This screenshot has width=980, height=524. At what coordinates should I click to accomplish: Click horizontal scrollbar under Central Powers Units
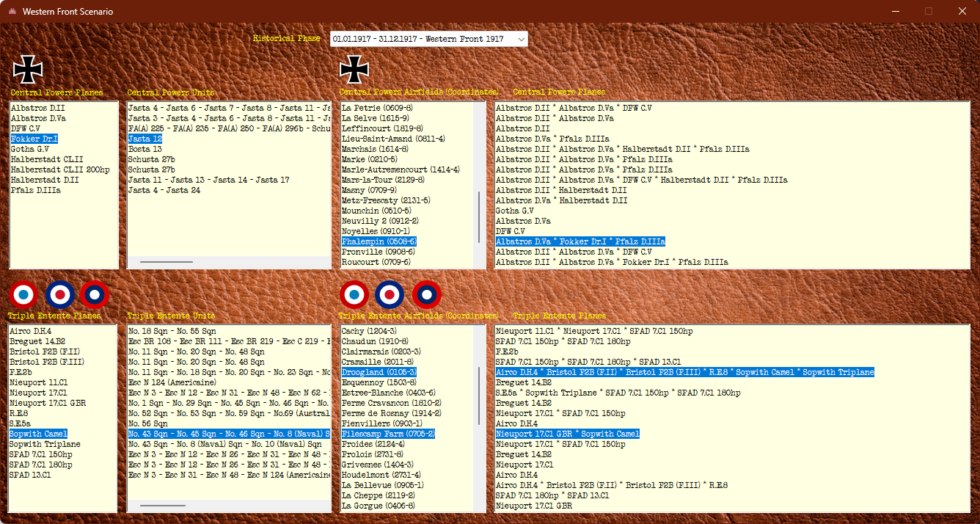pos(167,261)
